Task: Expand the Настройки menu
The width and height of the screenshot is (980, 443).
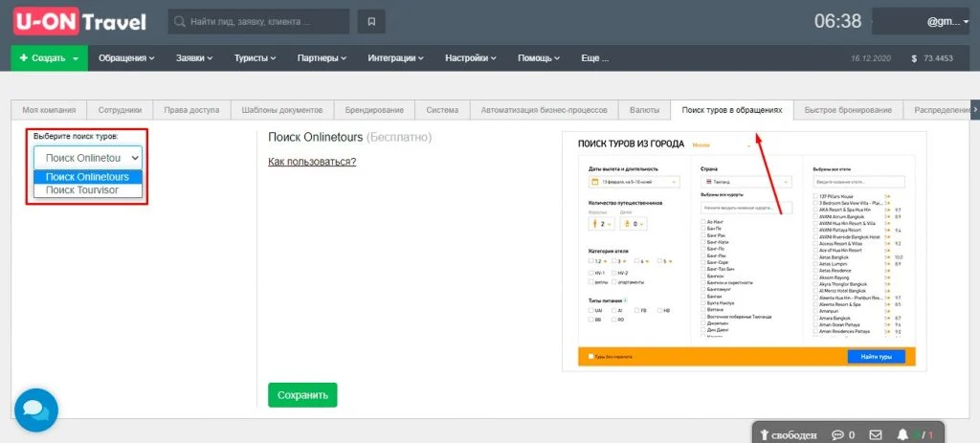Action: (471, 58)
